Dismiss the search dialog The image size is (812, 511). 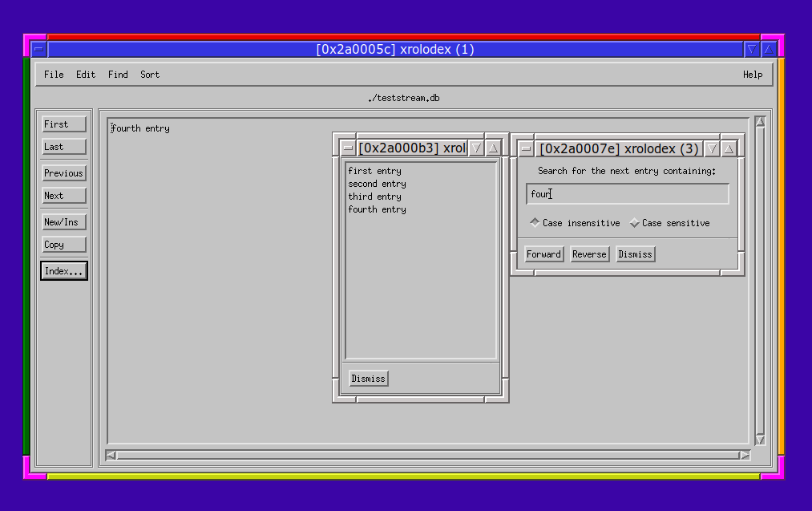click(x=635, y=254)
